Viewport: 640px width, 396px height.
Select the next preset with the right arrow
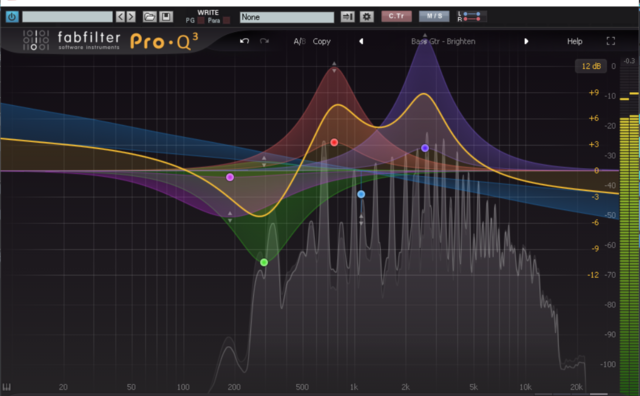(x=526, y=41)
